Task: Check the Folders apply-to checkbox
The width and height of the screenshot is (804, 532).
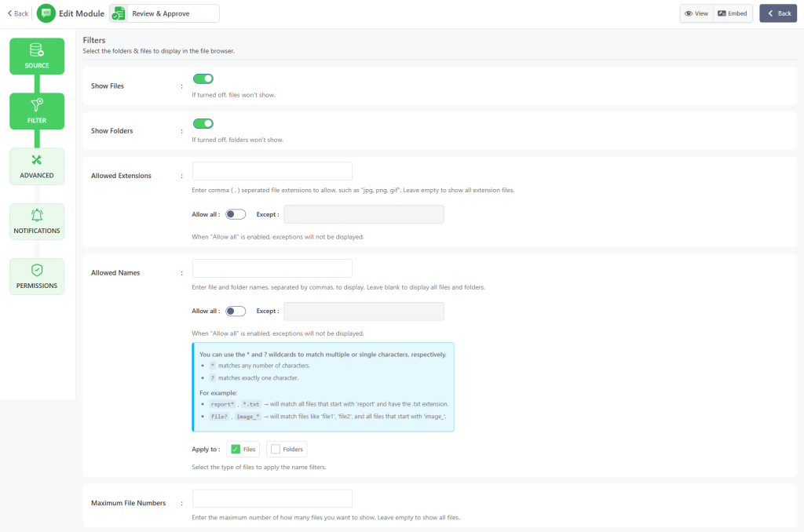Action: tap(275, 449)
